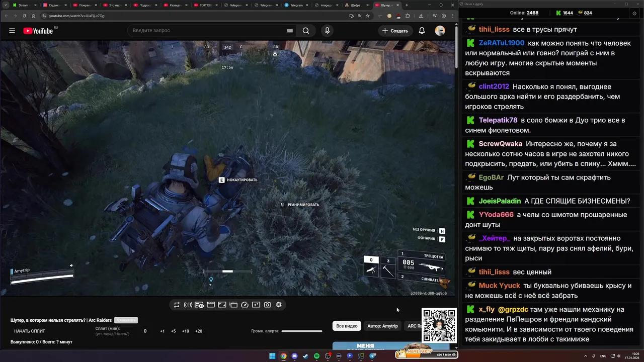The height and width of the screenshot is (362, 644).
Task: Click the screen-plus icon in player toolbar
Action: (256, 305)
